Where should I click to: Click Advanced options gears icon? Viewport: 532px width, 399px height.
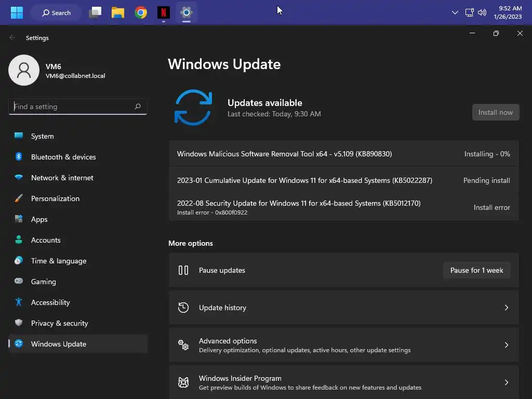point(183,345)
